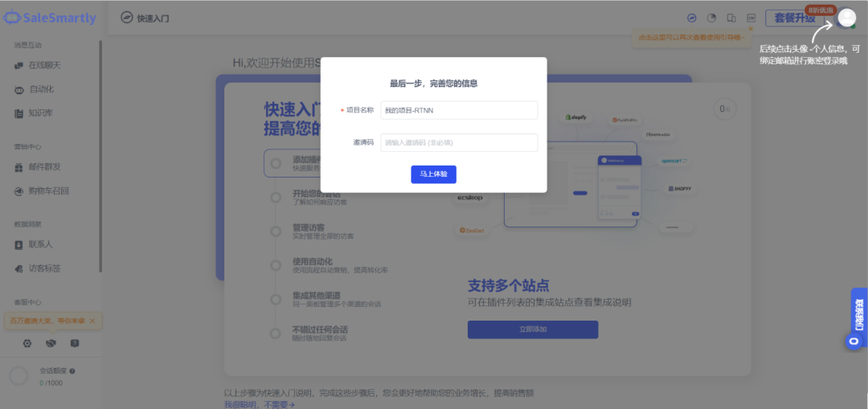Select the 不错过任何会话 step circle

tap(275, 333)
